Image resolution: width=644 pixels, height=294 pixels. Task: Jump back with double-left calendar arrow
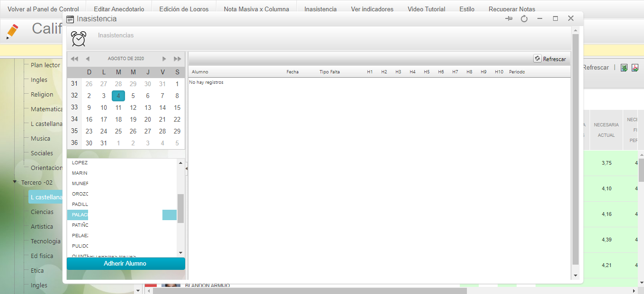(x=74, y=59)
